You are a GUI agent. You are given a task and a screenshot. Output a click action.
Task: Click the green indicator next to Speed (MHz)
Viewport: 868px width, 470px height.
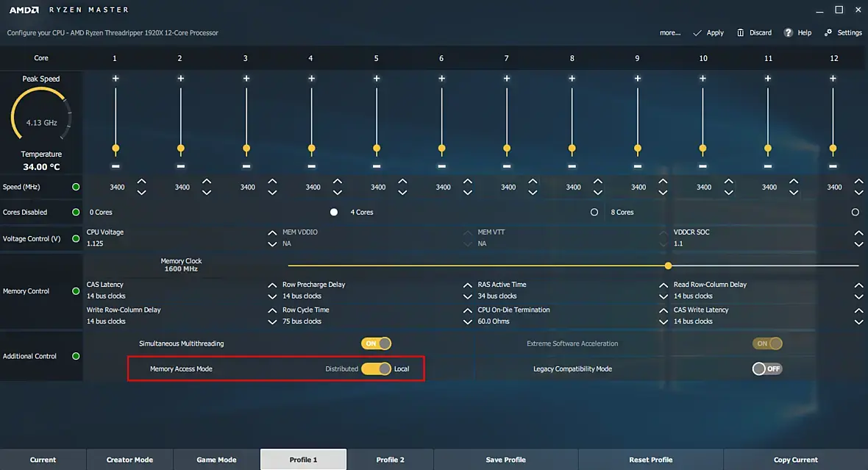(x=76, y=187)
